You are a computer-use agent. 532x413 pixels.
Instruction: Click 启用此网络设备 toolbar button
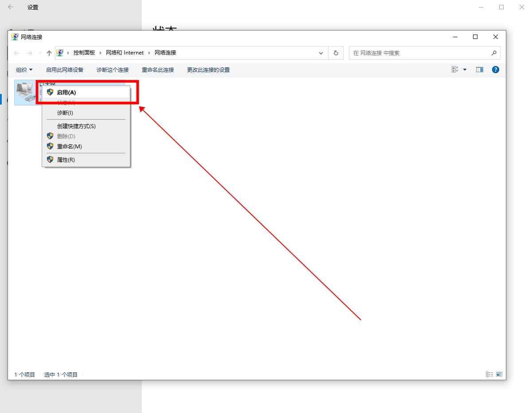pos(64,70)
